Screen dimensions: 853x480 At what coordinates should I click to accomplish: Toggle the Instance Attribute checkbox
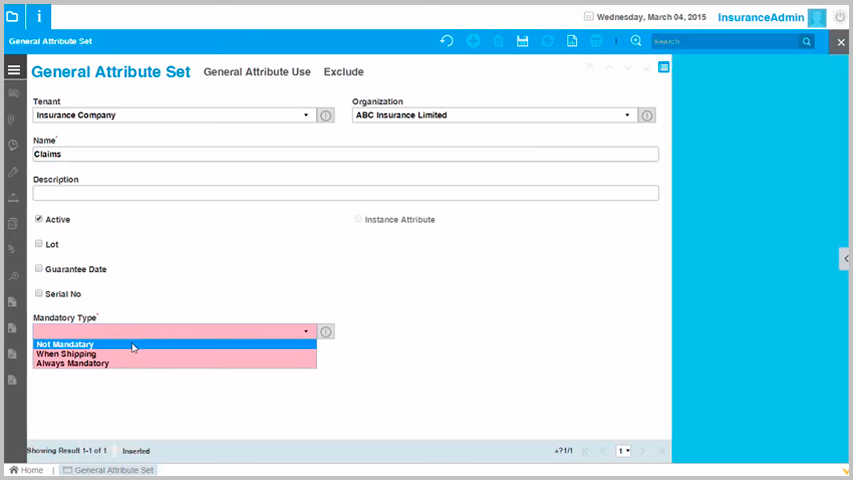coord(358,219)
